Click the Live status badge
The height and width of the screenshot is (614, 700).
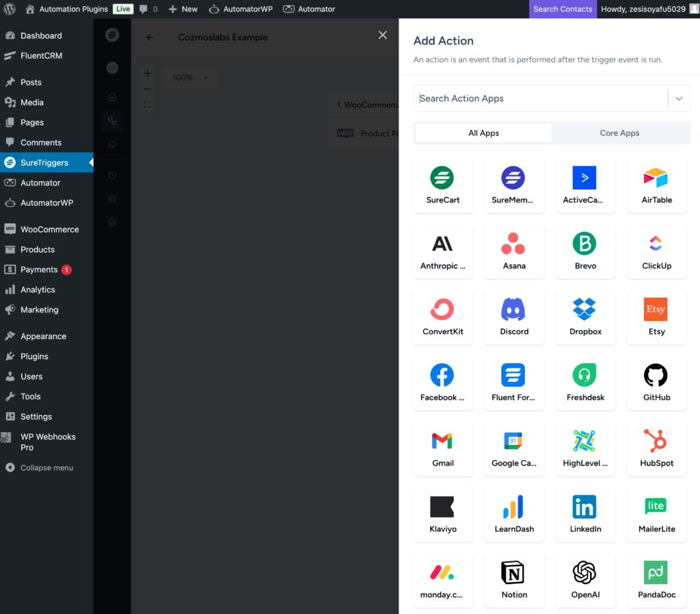pos(123,9)
